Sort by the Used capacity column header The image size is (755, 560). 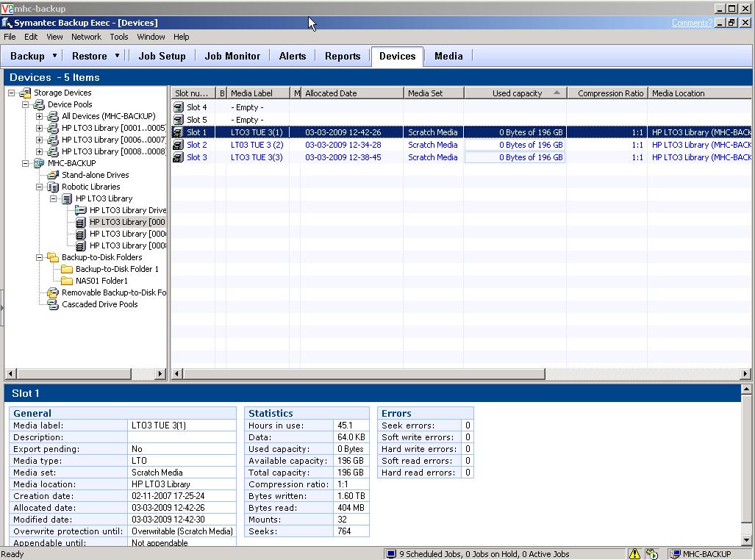(515, 93)
